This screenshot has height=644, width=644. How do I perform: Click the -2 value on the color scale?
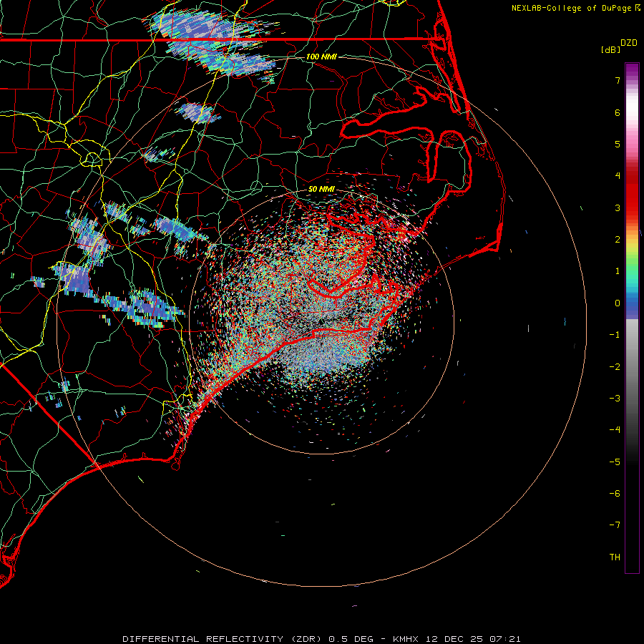tap(615, 367)
